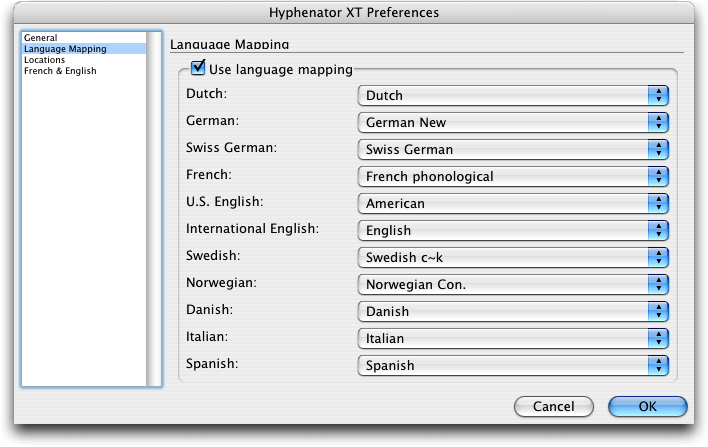Select Language Mapping in the sidebar list
This screenshot has width=708, height=447.
(x=84, y=49)
